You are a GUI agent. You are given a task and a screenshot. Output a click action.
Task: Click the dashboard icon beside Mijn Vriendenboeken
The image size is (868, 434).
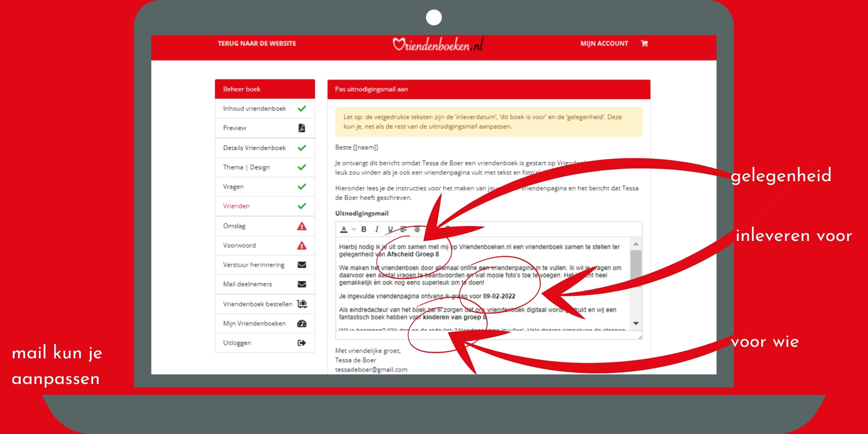click(x=302, y=324)
